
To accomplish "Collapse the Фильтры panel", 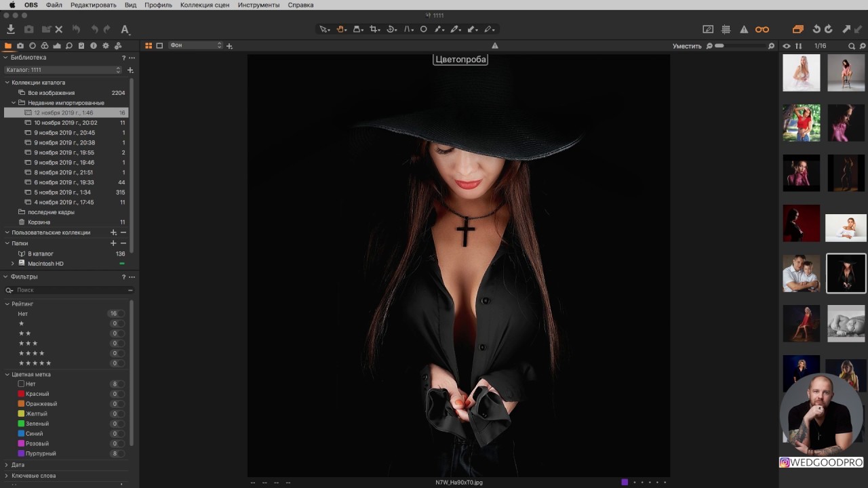I will (5, 277).
